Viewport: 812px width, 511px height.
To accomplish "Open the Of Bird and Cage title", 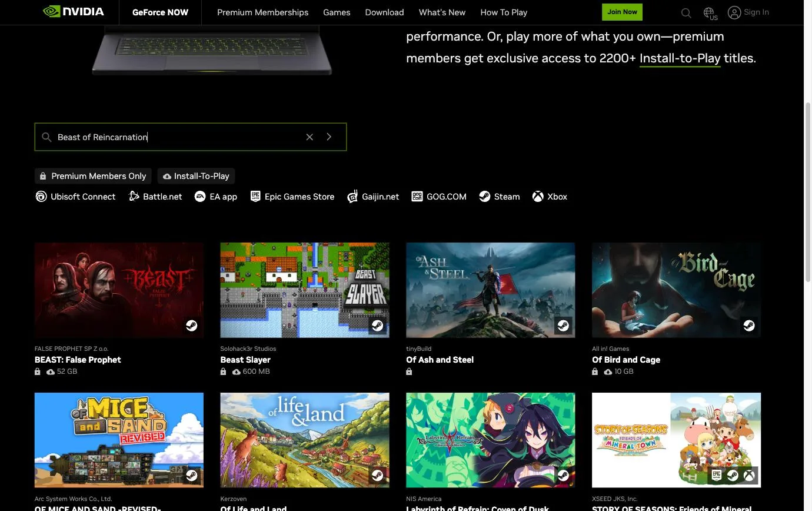I will click(x=626, y=360).
